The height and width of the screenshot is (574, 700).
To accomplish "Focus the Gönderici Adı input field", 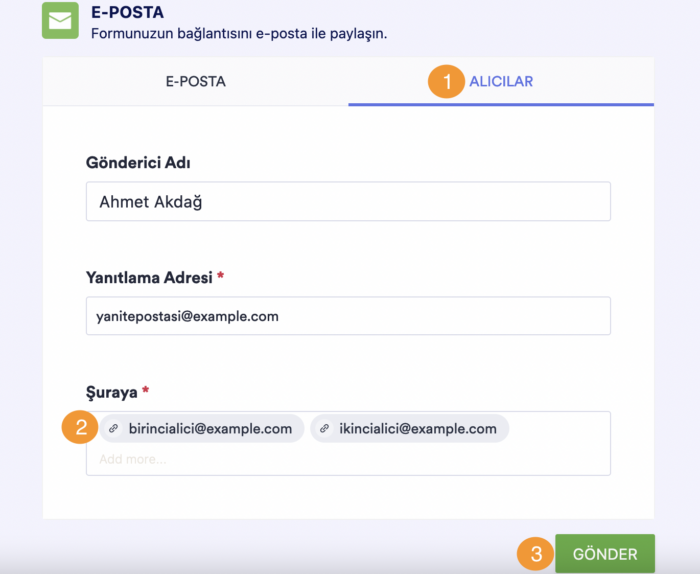I will pos(348,201).
